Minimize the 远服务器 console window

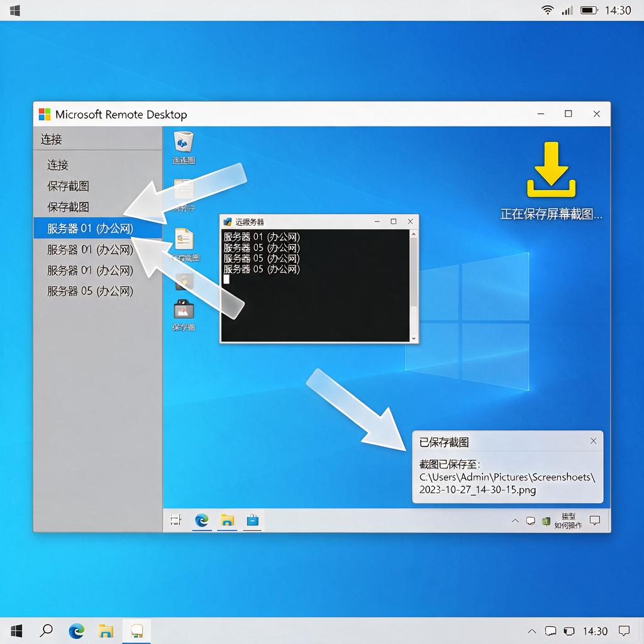pos(377,221)
